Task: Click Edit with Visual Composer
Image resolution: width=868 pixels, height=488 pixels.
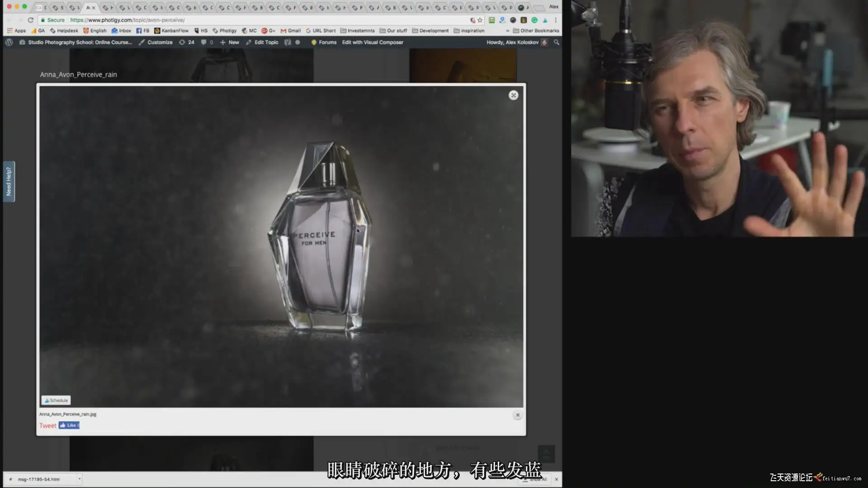Action: click(373, 42)
